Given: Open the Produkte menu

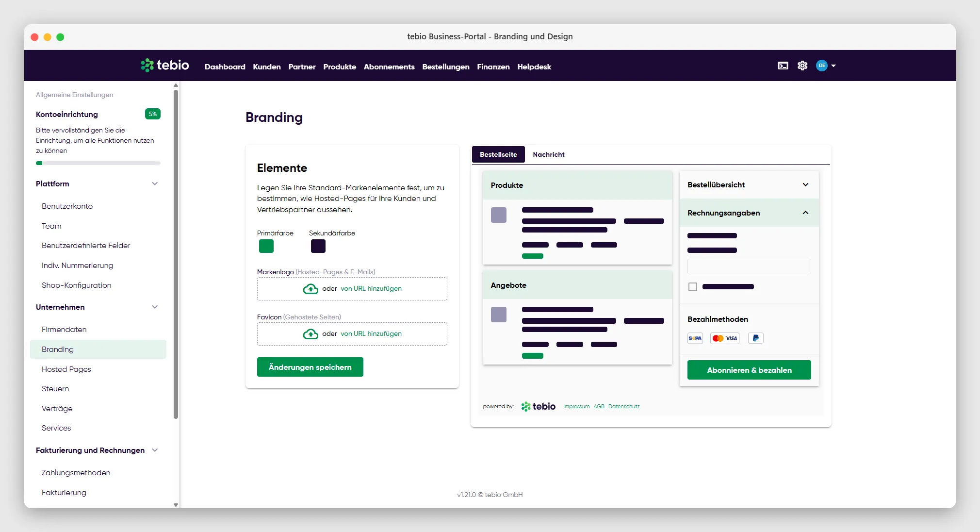Looking at the screenshot, I should [x=340, y=67].
